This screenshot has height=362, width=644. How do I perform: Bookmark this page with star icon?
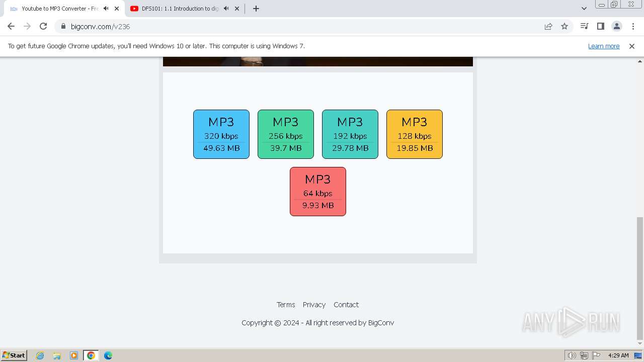(x=565, y=26)
